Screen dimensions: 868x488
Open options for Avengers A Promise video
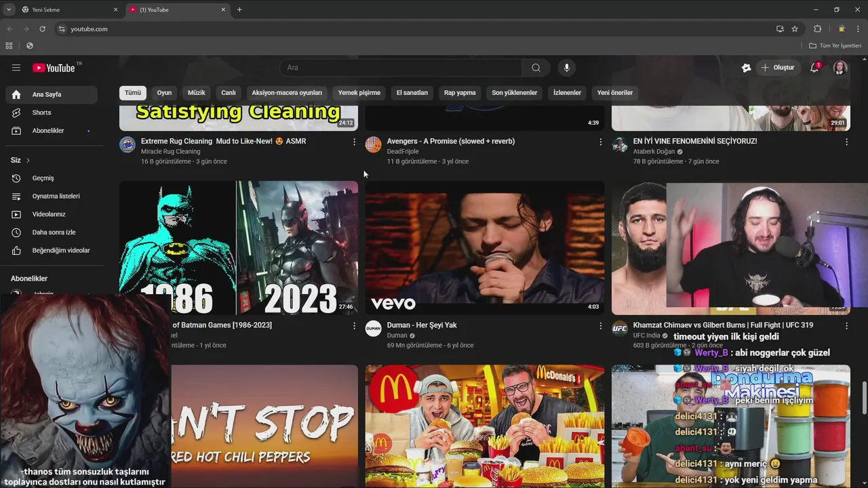click(600, 142)
